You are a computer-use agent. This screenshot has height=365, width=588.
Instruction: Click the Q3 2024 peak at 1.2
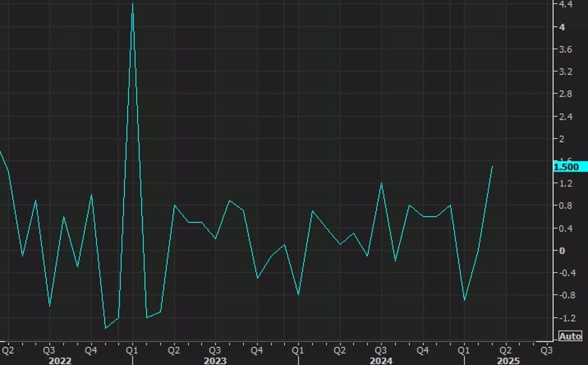tap(382, 183)
